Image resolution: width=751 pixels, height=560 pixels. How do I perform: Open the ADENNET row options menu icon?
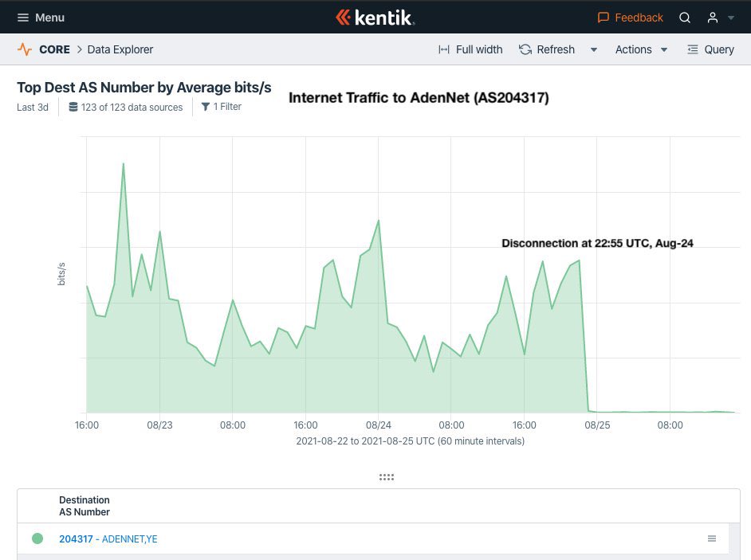[x=712, y=538]
